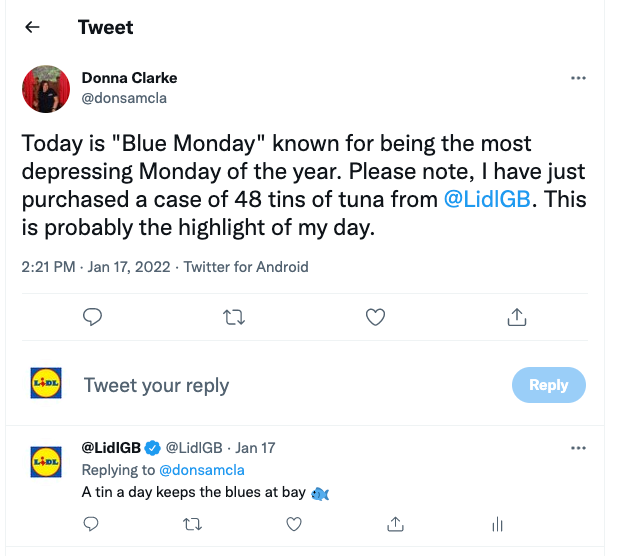Open Donna Clarke's profile picture
Viewport: 620px width, 556px height.
pyautogui.click(x=46, y=89)
